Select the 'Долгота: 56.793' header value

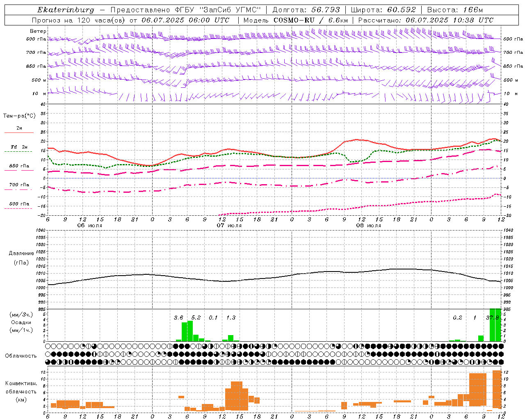click(306, 10)
